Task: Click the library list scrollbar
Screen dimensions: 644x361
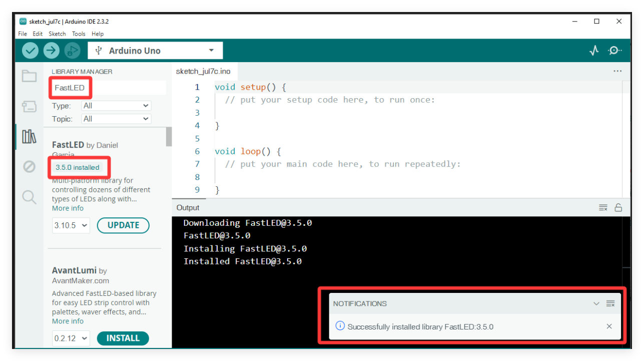Action: coord(169,137)
